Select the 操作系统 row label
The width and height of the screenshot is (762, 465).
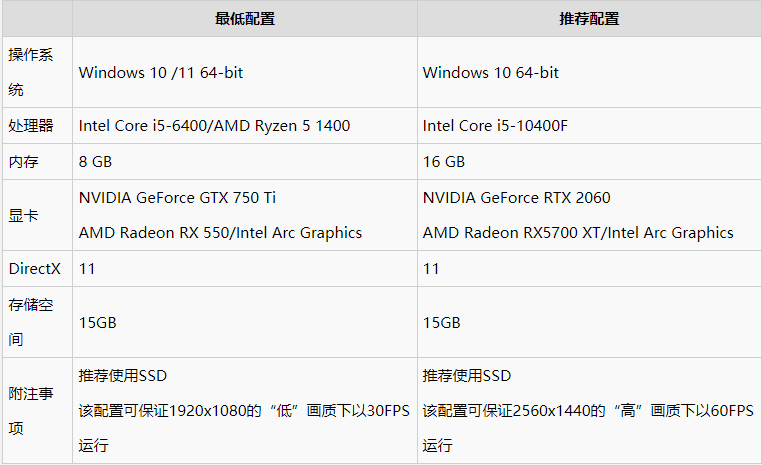(31, 72)
